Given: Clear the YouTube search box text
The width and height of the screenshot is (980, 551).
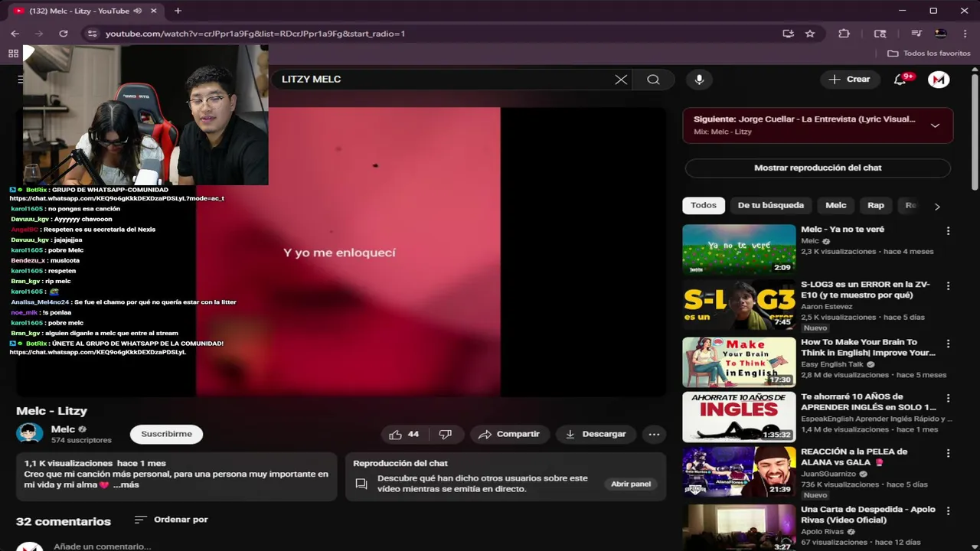Looking at the screenshot, I should pyautogui.click(x=621, y=80).
